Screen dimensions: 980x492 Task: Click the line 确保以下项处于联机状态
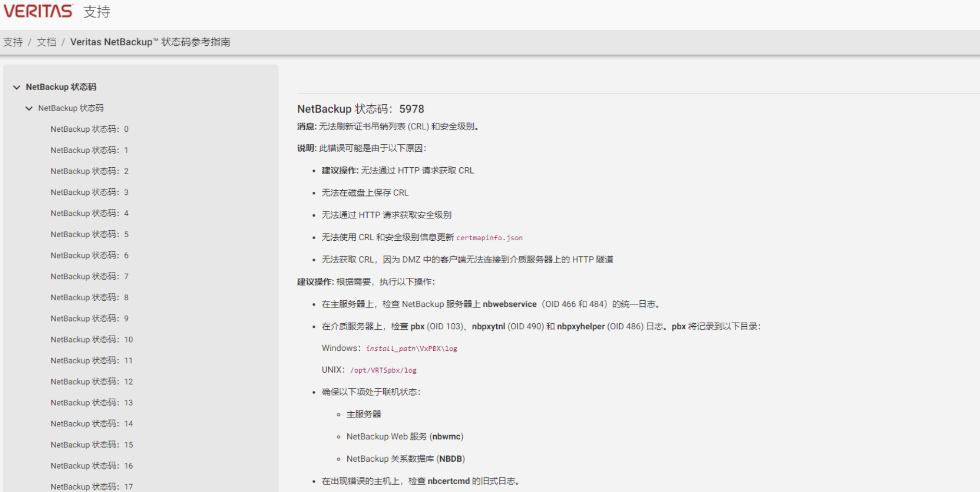point(371,392)
